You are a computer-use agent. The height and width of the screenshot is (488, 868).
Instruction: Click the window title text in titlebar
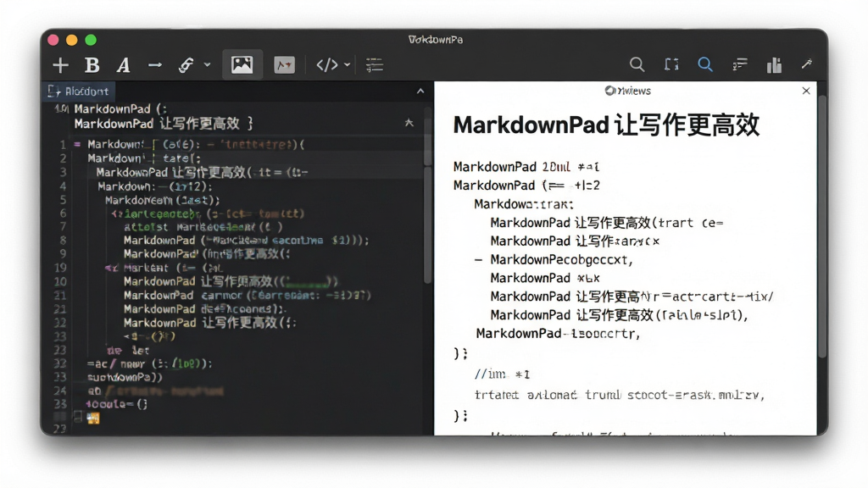pyautogui.click(x=436, y=40)
